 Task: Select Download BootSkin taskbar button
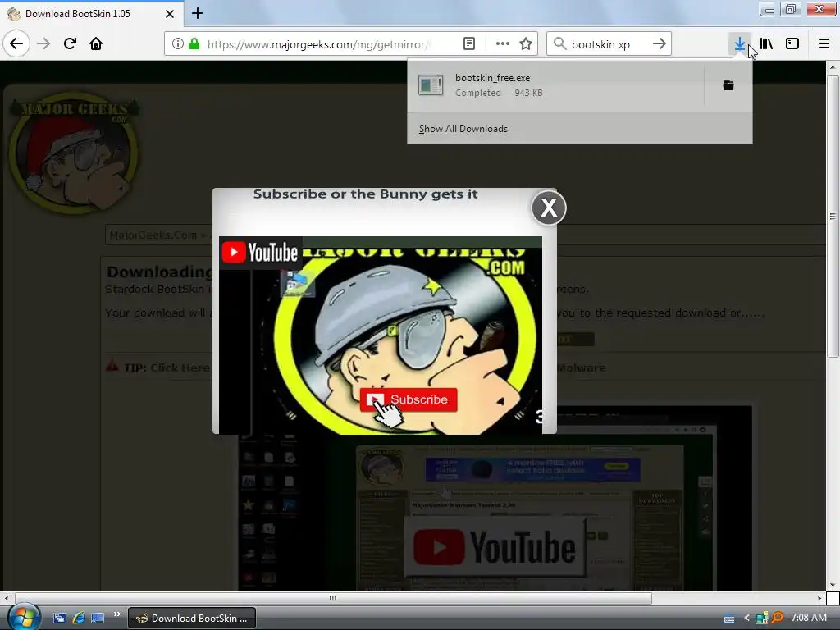coord(192,619)
